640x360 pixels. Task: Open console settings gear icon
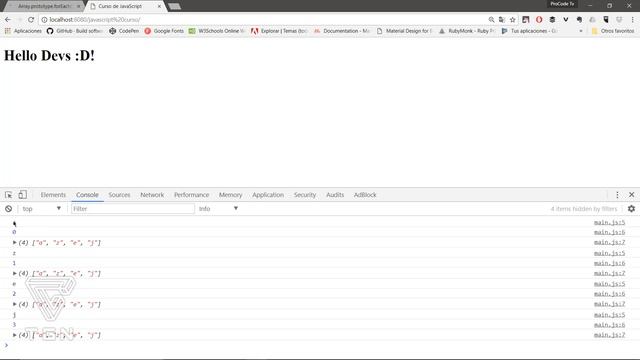tap(631, 209)
